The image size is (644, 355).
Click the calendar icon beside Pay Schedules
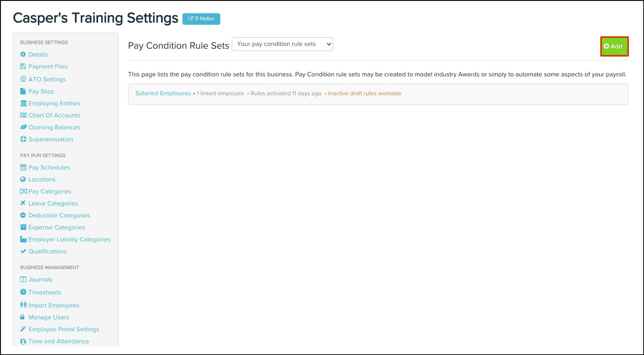click(x=23, y=167)
